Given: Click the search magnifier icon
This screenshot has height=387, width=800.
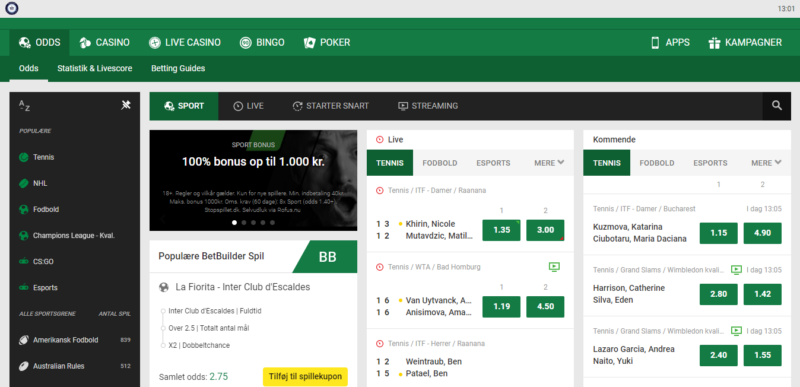Looking at the screenshot, I should [777, 106].
